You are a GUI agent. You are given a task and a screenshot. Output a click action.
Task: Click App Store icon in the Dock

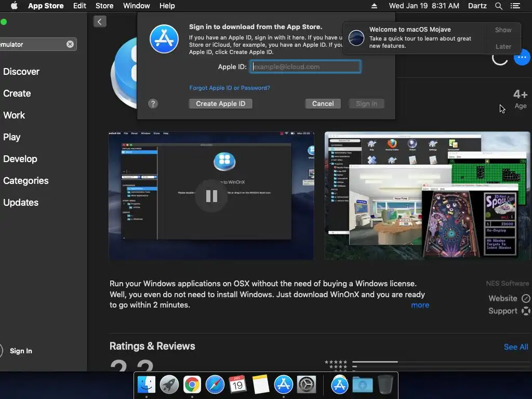(x=283, y=385)
